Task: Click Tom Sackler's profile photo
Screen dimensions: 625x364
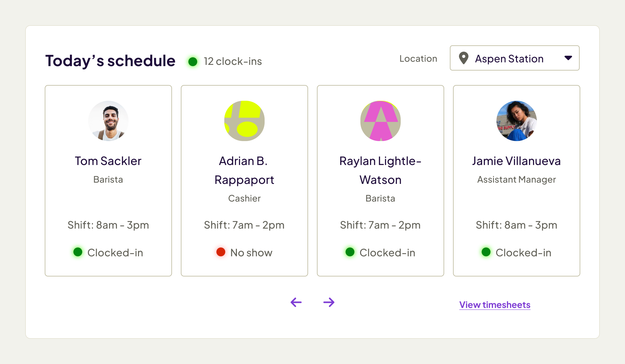Action: click(x=108, y=121)
